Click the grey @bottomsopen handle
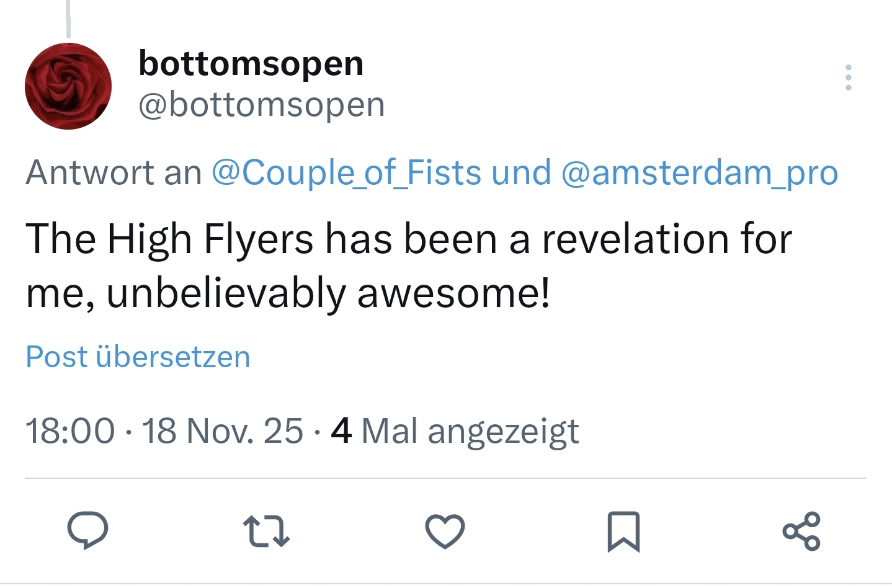Viewport: 892px width, 588px height. [261, 104]
